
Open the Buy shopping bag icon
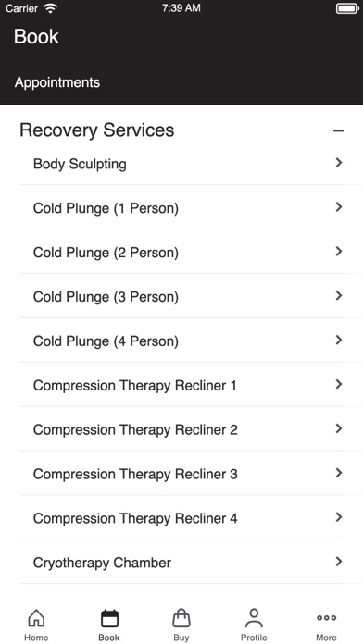181,618
